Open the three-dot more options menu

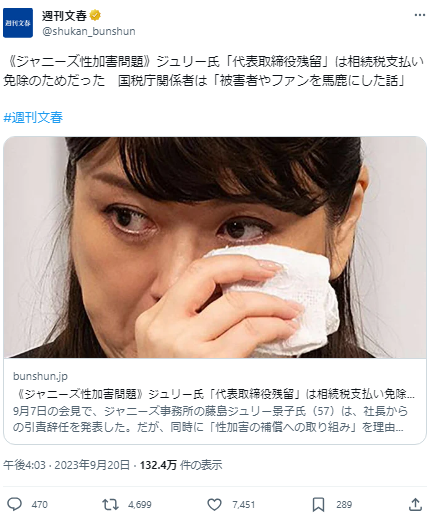coord(420,15)
